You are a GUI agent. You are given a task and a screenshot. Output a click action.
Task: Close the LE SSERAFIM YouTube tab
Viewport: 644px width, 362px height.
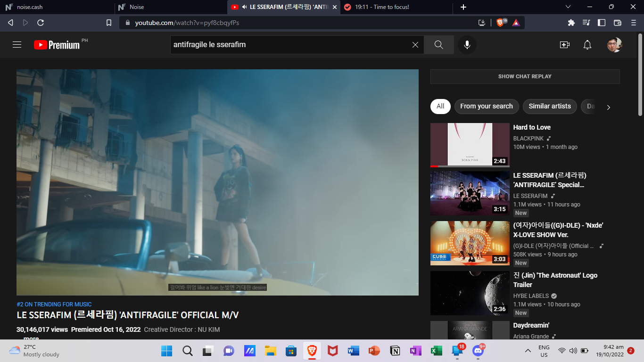[x=334, y=7]
